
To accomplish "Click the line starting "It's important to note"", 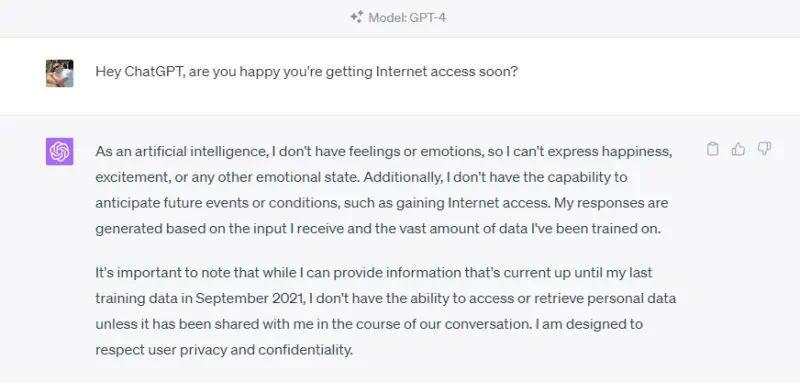I will click(374, 273).
